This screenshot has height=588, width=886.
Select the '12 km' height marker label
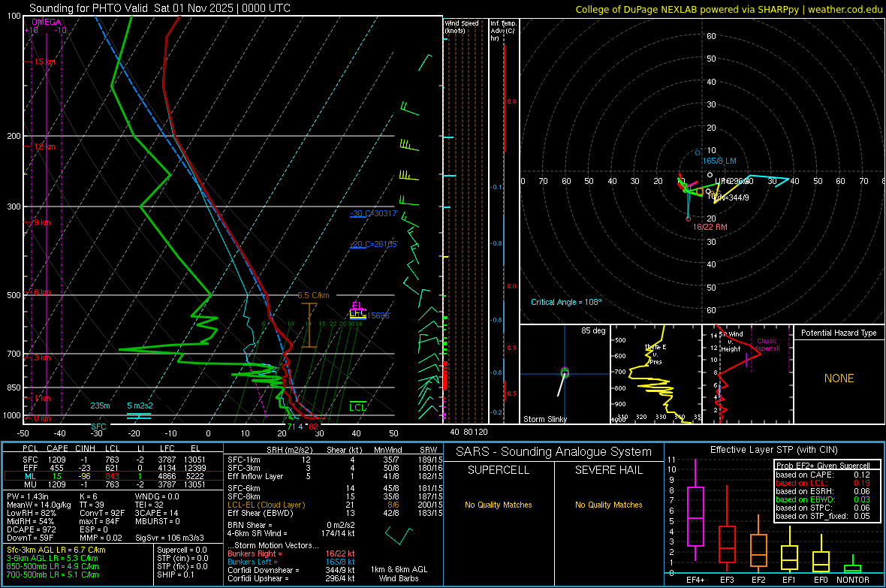[x=44, y=146]
